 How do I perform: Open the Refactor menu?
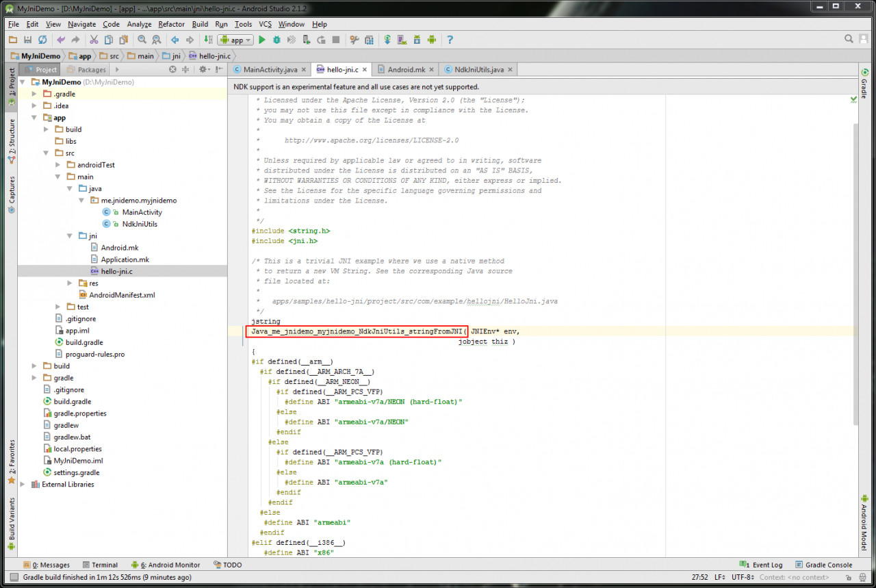click(x=171, y=24)
